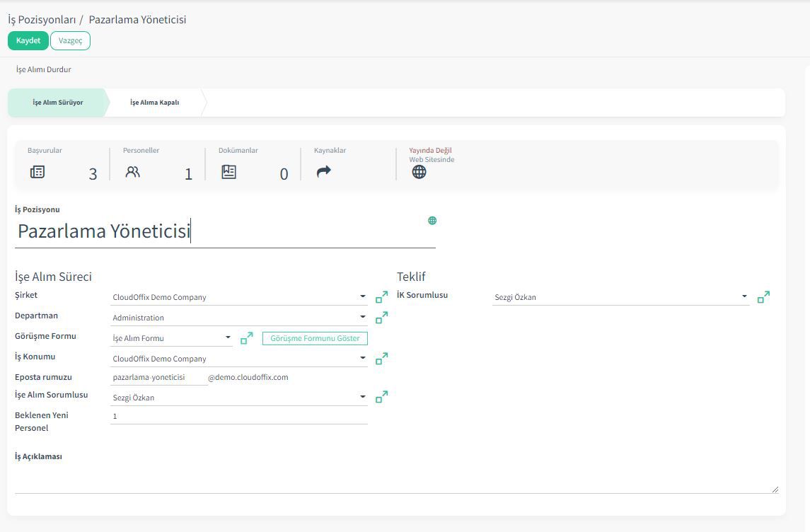Cancel editing with Vazgeç button
Screen dimensions: 810x532
click(70, 40)
